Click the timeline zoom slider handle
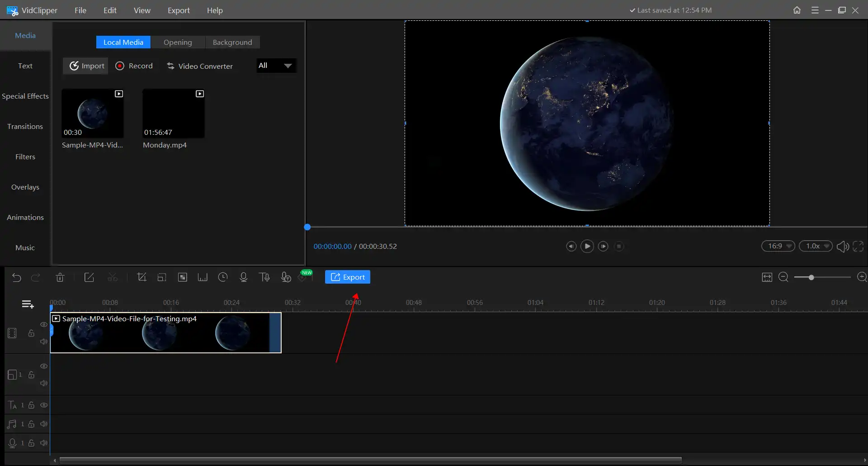This screenshot has height=466, width=868. [x=811, y=277]
